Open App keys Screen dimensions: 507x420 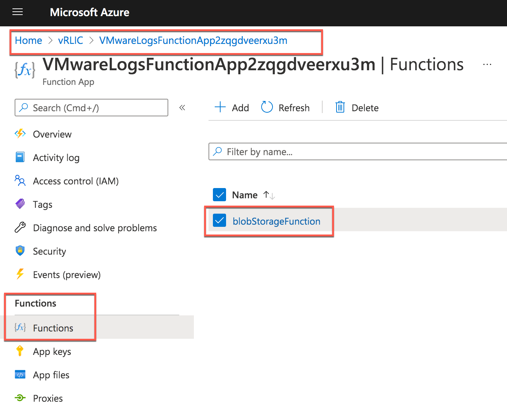[52, 352]
